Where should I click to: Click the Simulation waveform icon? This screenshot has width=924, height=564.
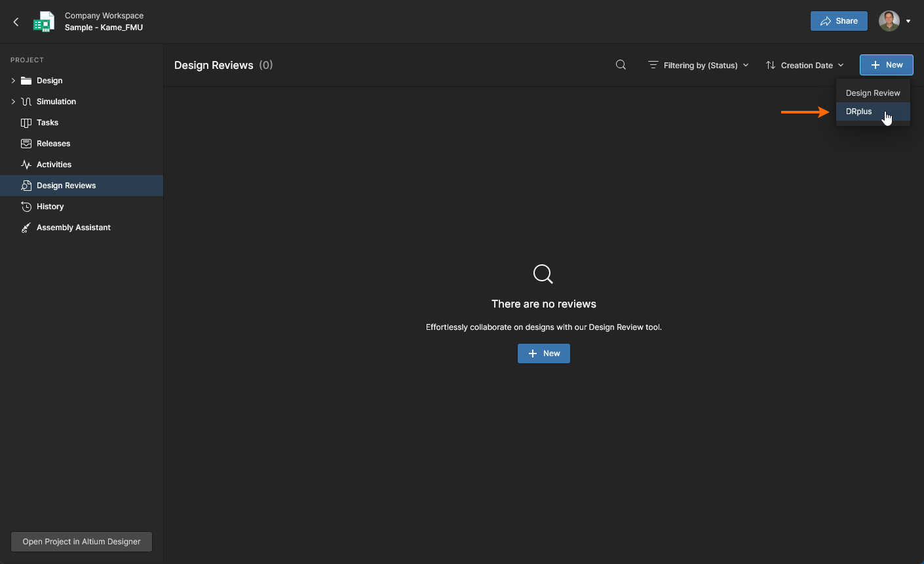26,102
